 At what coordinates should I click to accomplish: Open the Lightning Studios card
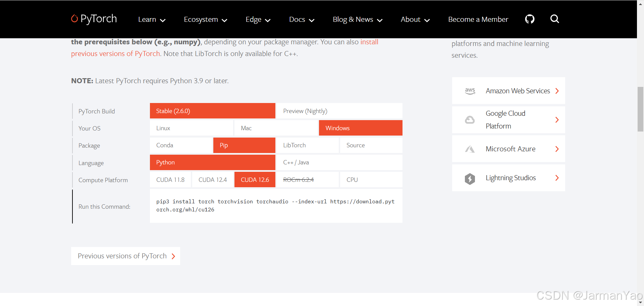(x=508, y=178)
